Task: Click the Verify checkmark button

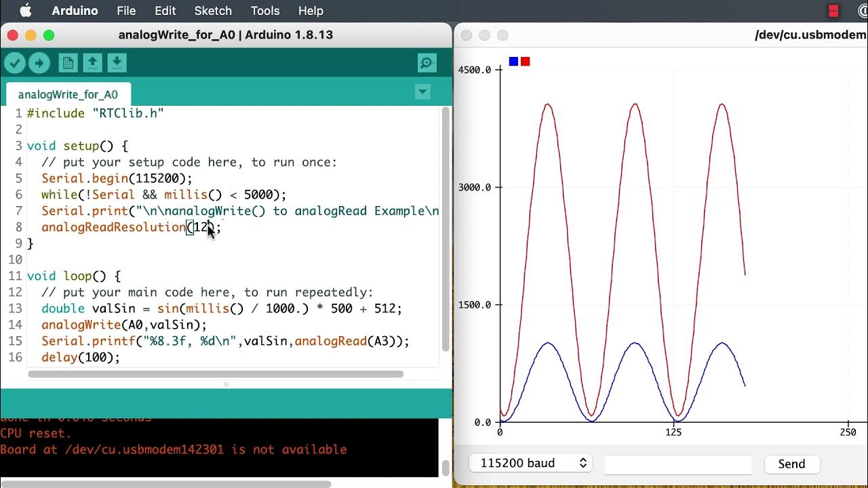Action: pos(15,63)
